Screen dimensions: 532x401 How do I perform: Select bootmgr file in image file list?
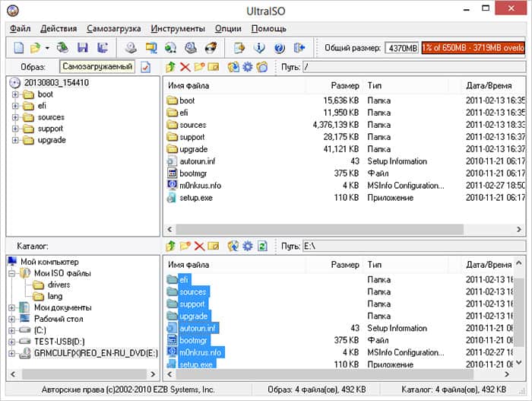193,173
